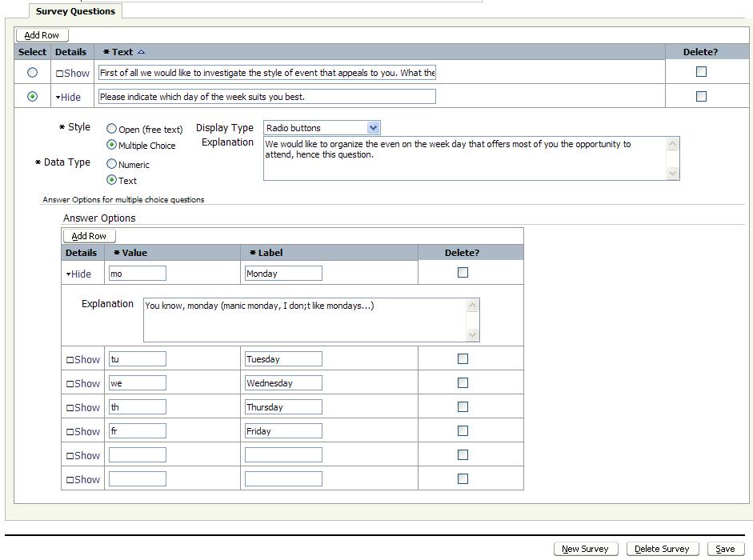The height and width of the screenshot is (560, 753).
Task: Sort questions by the Text column arrow
Action: 141,52
